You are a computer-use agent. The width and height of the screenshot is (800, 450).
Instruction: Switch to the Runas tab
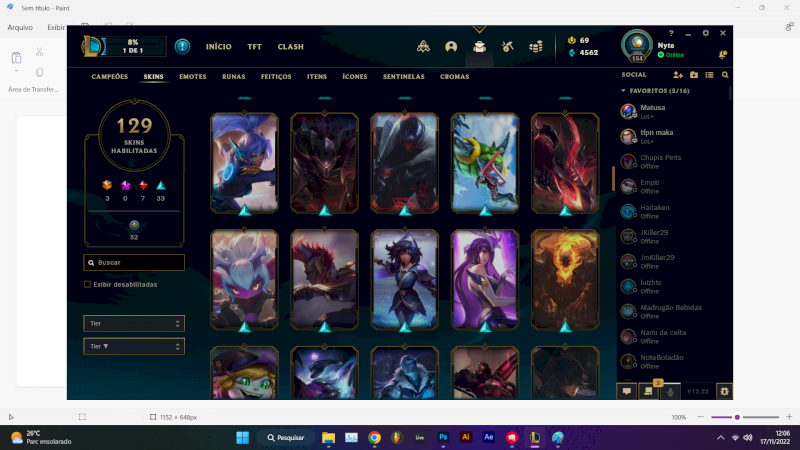[234, 77]
